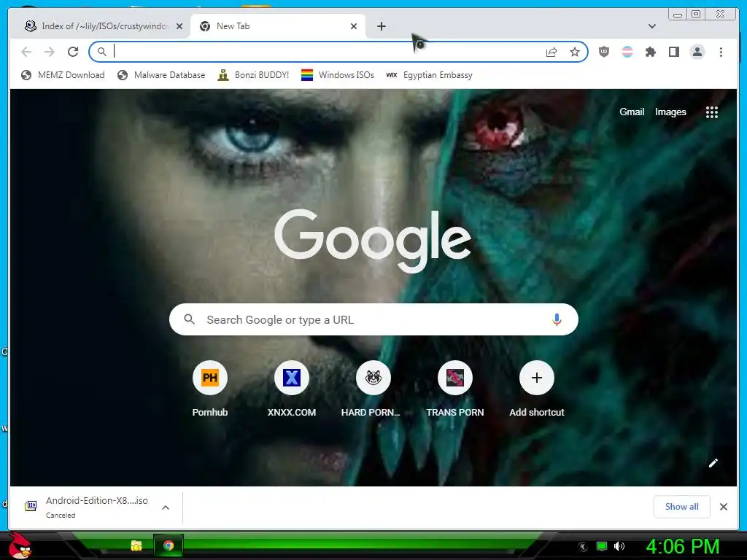Click the share page icon in address bar
This screenshot has height=560, width=747.
pyautogui.click(x=551, y=52)
